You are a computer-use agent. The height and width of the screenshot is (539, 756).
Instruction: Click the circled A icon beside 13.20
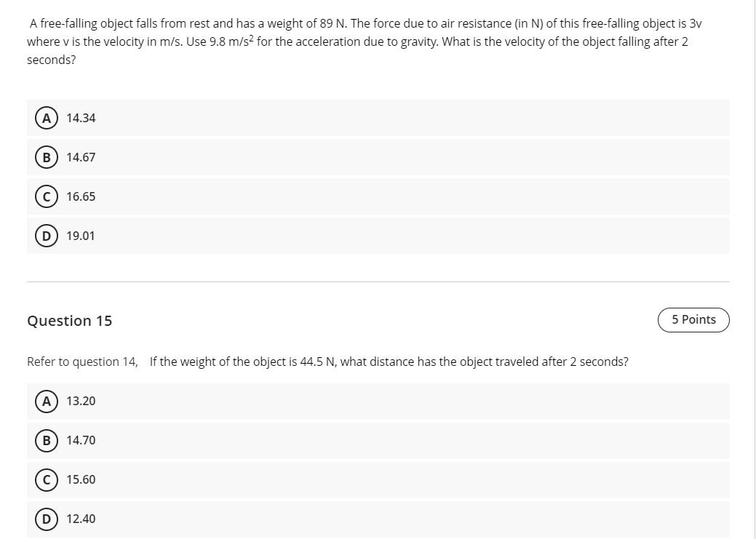(x=47, y=401)
